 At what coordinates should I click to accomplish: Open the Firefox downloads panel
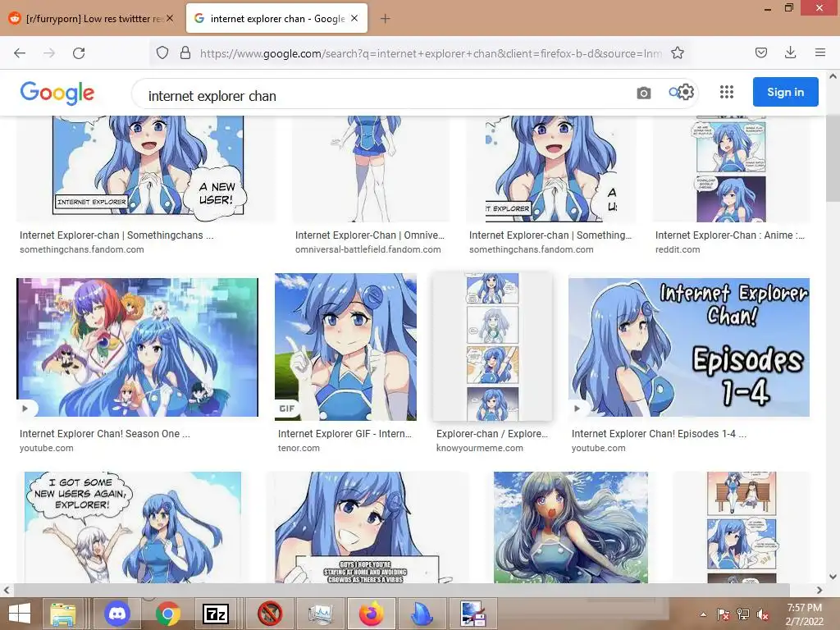[790, 52]
